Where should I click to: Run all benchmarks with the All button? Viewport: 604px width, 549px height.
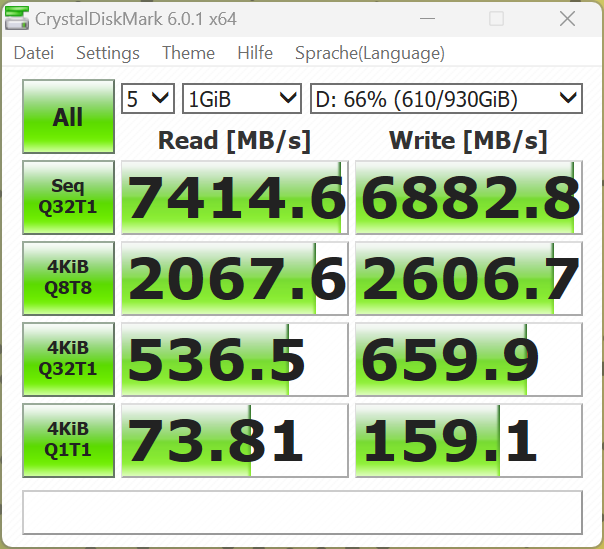[x=69, y=116]
